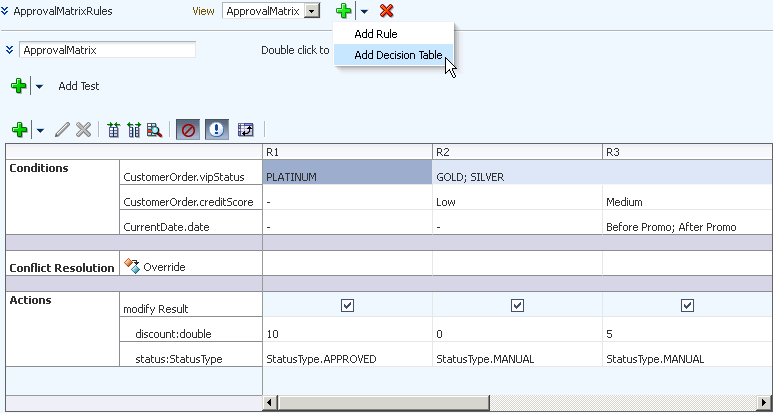
Task: Click the first table-with-arrow icon after the gray X
Action: (114, 130)
